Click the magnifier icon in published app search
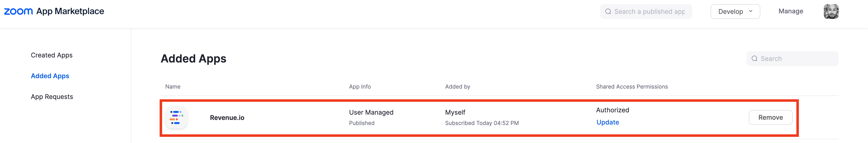 point(608,12)
